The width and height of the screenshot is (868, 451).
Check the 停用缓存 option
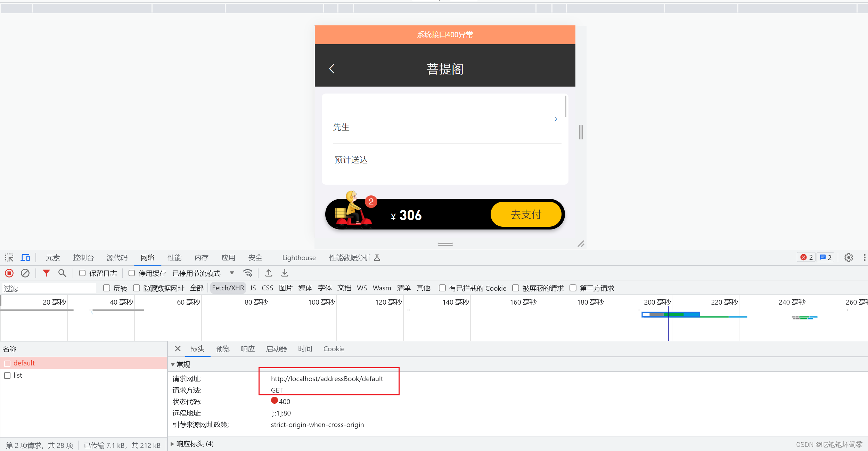pyautogui.click(x=132, y=273)
